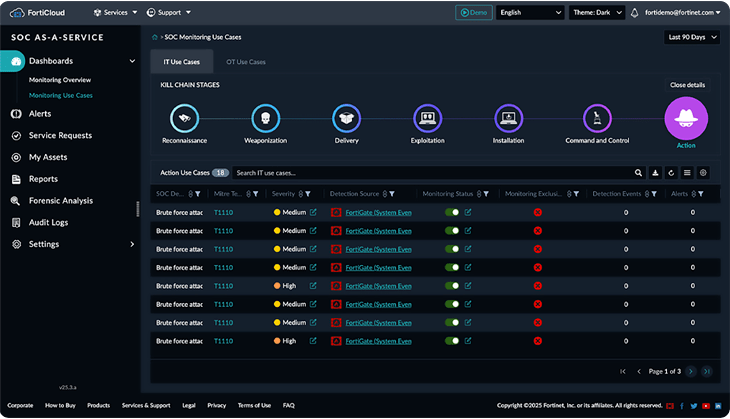Open Fortinet Twitter page icon
Image resolution: width=730 pixels, height=419 pixels.
pyautogui.click(x=694, y=406)
